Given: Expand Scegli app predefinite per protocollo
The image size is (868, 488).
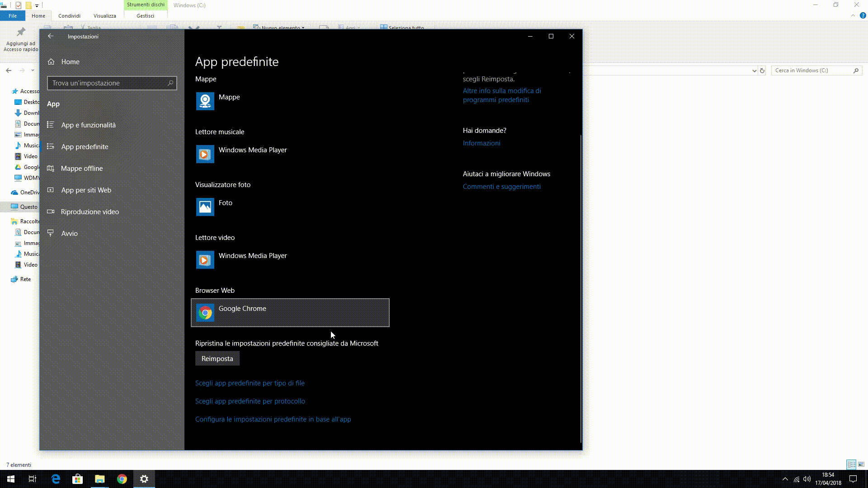Looking at the screenshot, I should tap(250, 401).
